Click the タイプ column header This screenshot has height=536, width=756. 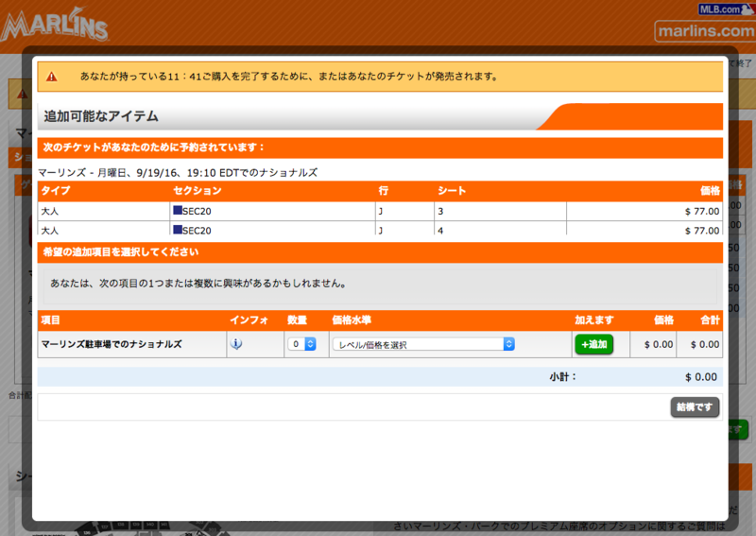[x=56, y=191]
